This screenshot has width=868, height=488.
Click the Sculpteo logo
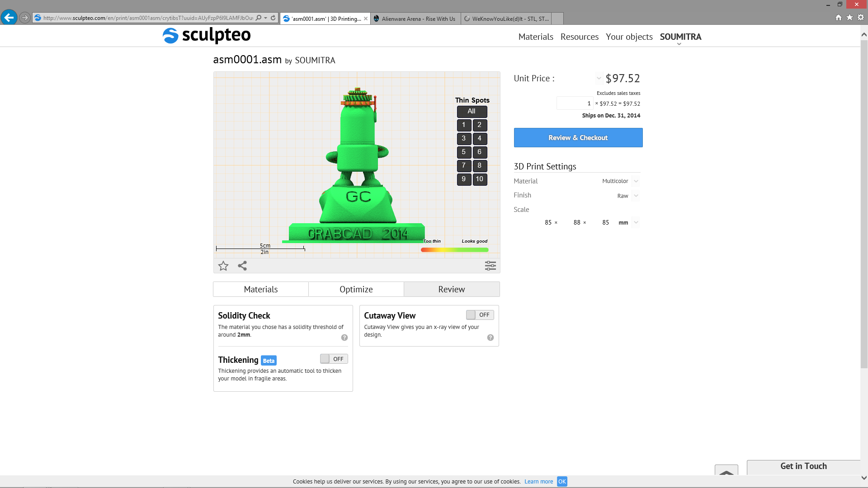[207, 35]
